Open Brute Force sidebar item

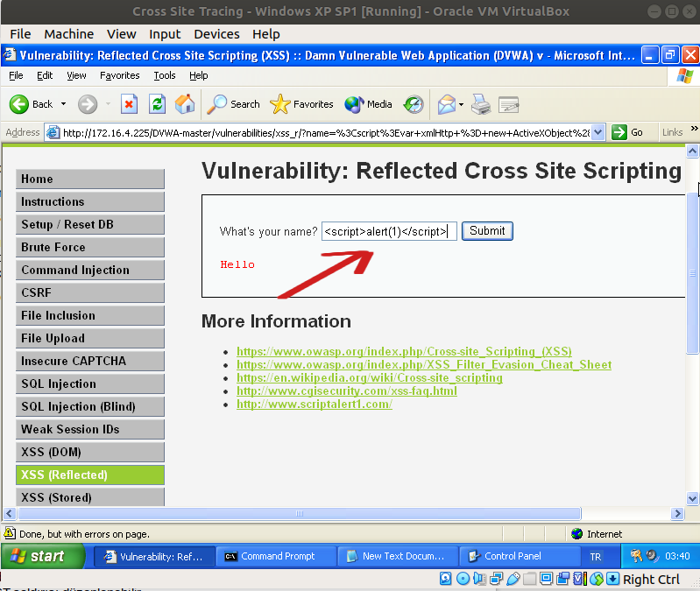click(x=90, y=247)
